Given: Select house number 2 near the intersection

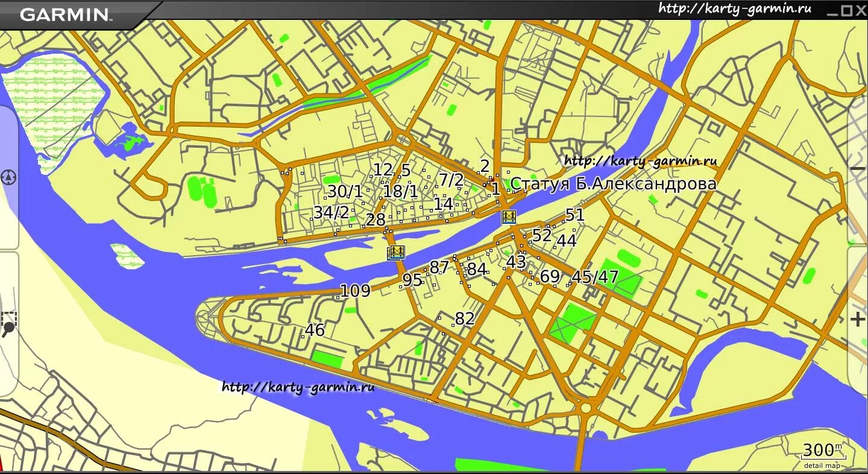Looking at the screenshot, I should pyautogui.click(x=485, y=166).
